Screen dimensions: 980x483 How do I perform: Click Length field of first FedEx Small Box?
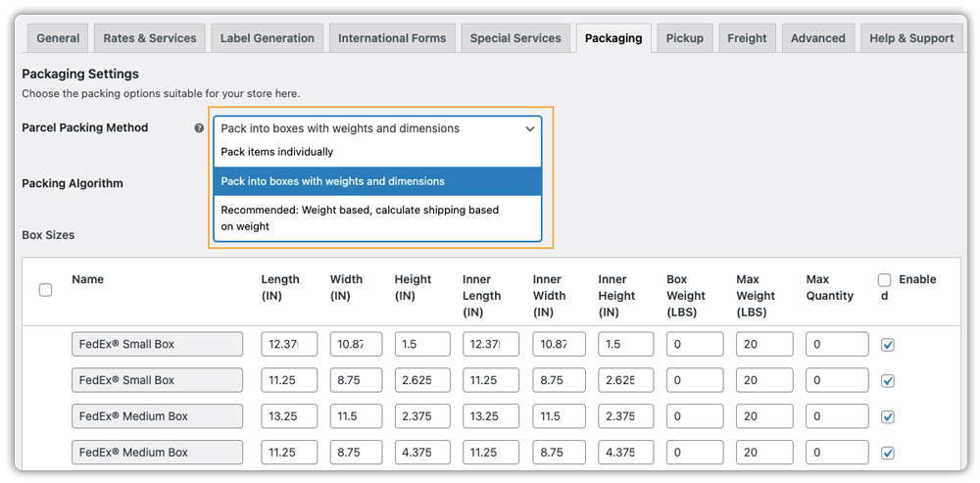[288, 344]
